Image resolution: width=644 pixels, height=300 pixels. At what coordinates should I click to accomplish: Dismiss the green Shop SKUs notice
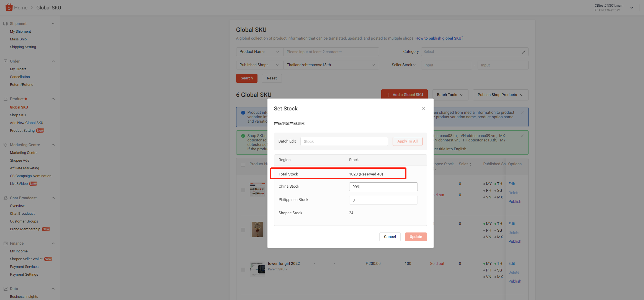point(522,136)
